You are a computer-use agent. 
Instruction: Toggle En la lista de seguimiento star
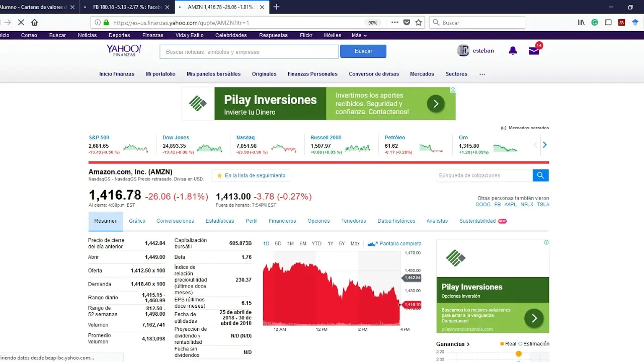click(x=219, y=175)
